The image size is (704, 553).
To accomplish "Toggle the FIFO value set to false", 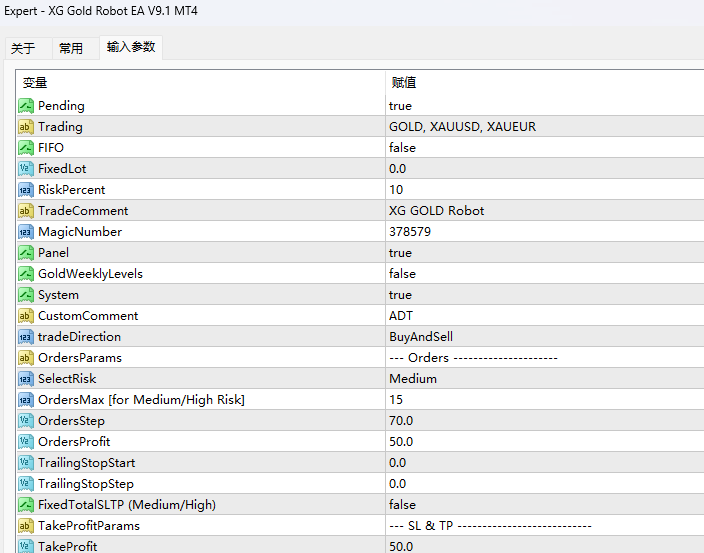I will coord(402,148).
